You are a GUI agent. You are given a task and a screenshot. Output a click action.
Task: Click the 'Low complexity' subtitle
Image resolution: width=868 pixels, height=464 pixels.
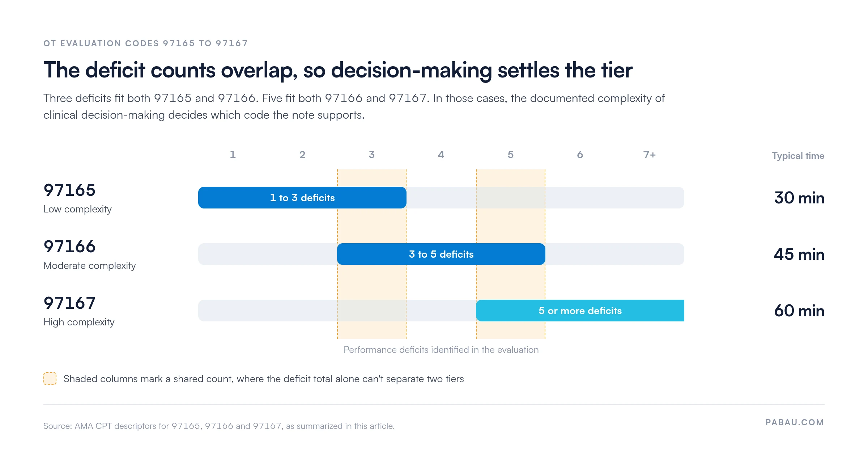point(77,209)
